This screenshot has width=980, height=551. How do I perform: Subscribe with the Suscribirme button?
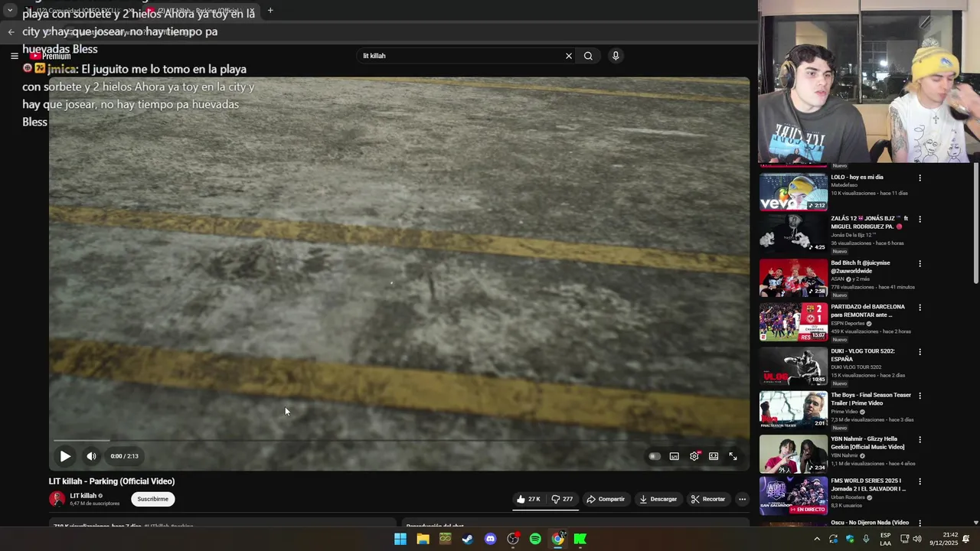(152, 499)
